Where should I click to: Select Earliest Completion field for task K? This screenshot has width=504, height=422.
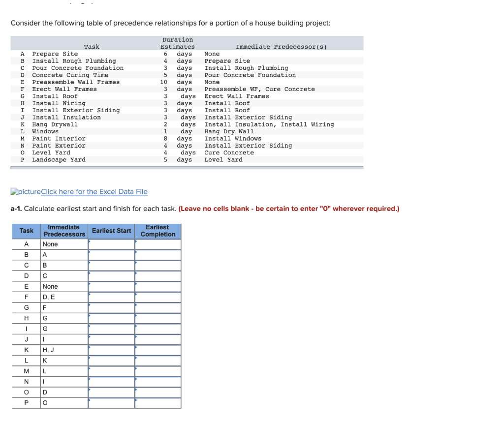point(158,350)
